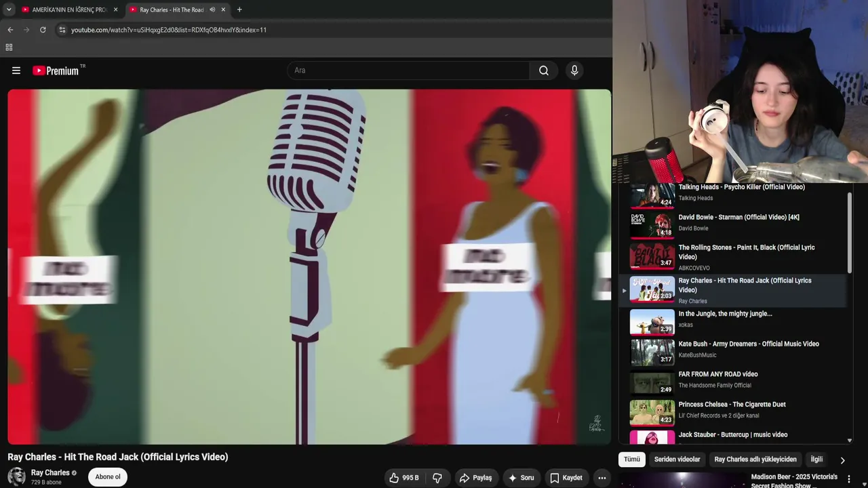Open the FAR FROM ANY ROAD thumbnail
The image size is (868, 488).
(x=652, y=382)
